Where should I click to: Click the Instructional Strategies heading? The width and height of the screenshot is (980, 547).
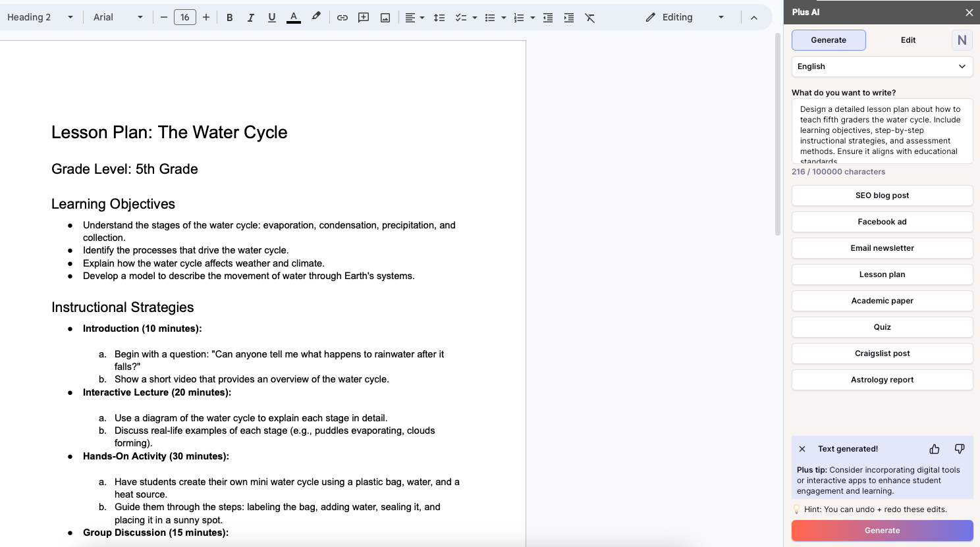[122, 307]
